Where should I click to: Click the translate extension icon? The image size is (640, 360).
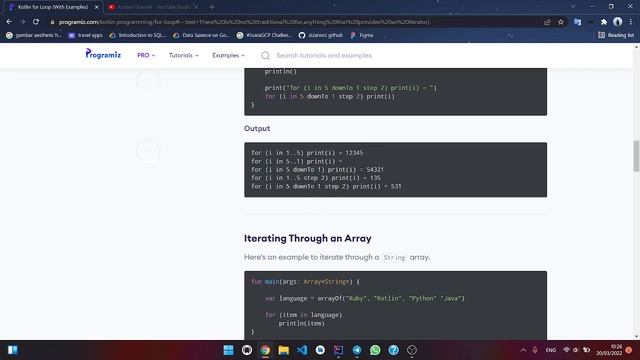click(x=578, y=22)
